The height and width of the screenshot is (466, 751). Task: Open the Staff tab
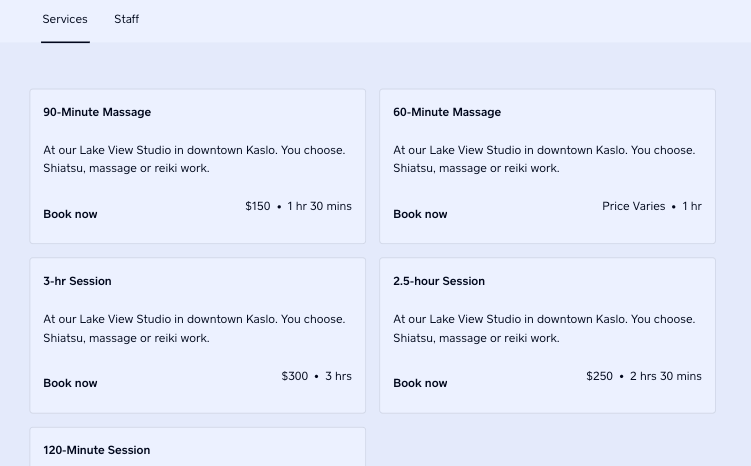coord(126,19)
